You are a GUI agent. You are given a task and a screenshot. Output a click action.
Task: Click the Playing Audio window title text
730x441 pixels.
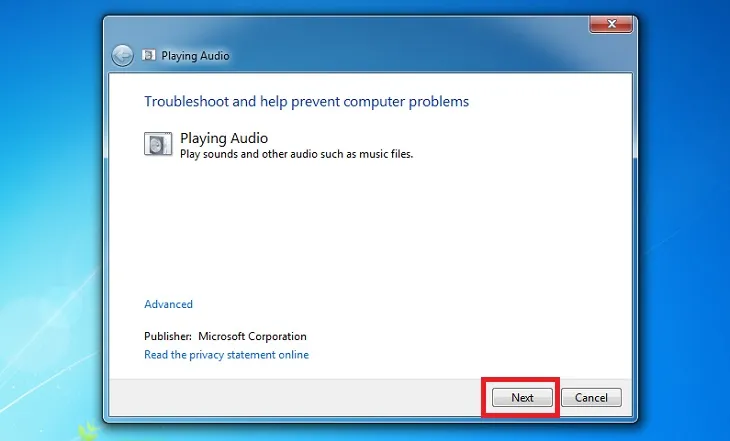[x=196, y=56]
